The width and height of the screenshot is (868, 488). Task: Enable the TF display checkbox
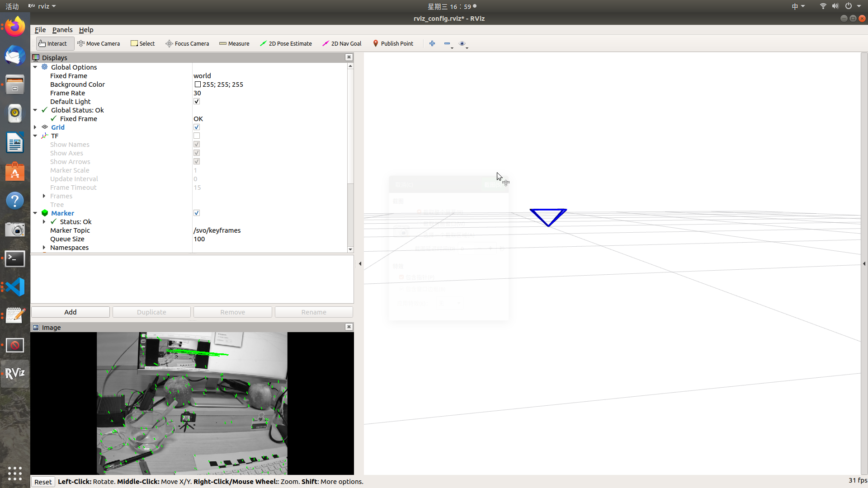tap(197, 136)
